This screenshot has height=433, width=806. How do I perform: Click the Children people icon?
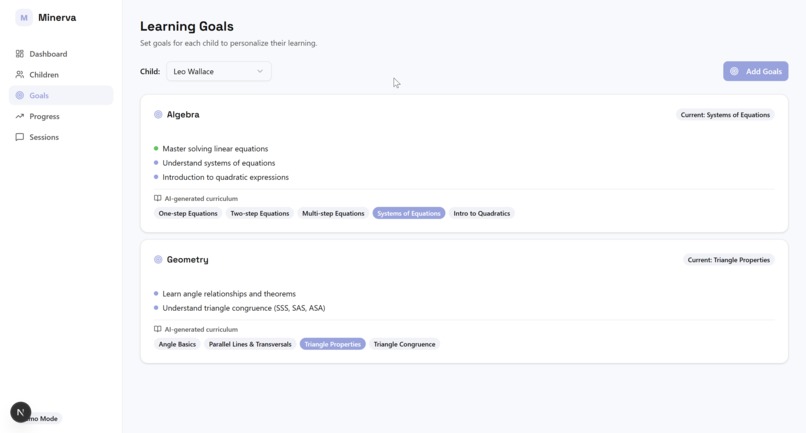point(20,75)
